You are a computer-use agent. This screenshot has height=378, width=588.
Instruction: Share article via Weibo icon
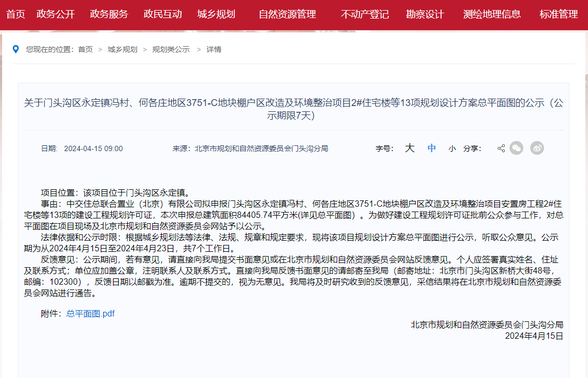point(537,148)
